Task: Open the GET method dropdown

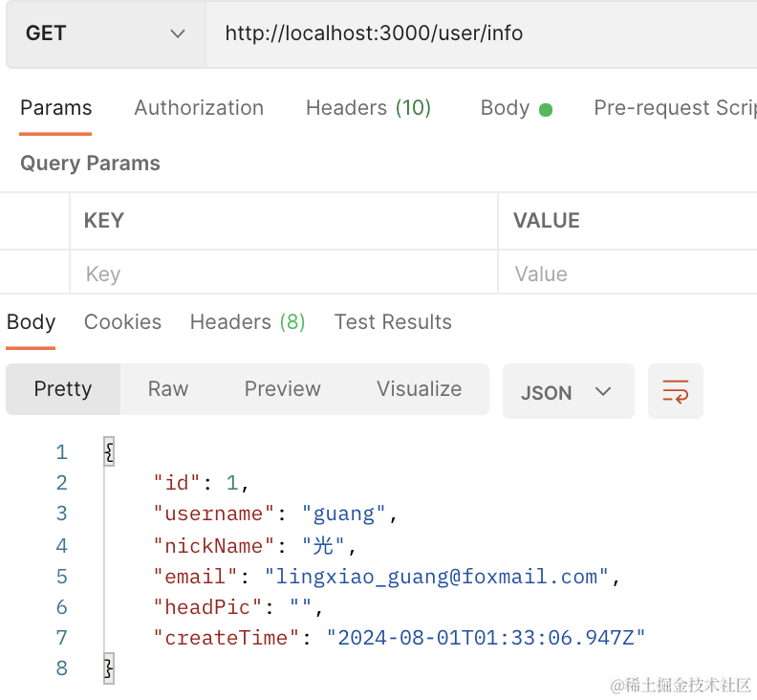Action: coord(105,33)
